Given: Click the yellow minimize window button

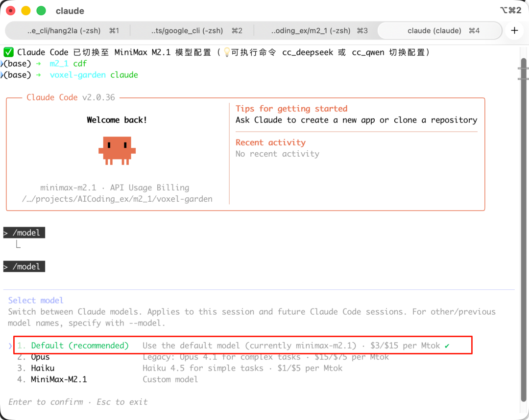Looking at the screenshot, I should pos(26,11).
